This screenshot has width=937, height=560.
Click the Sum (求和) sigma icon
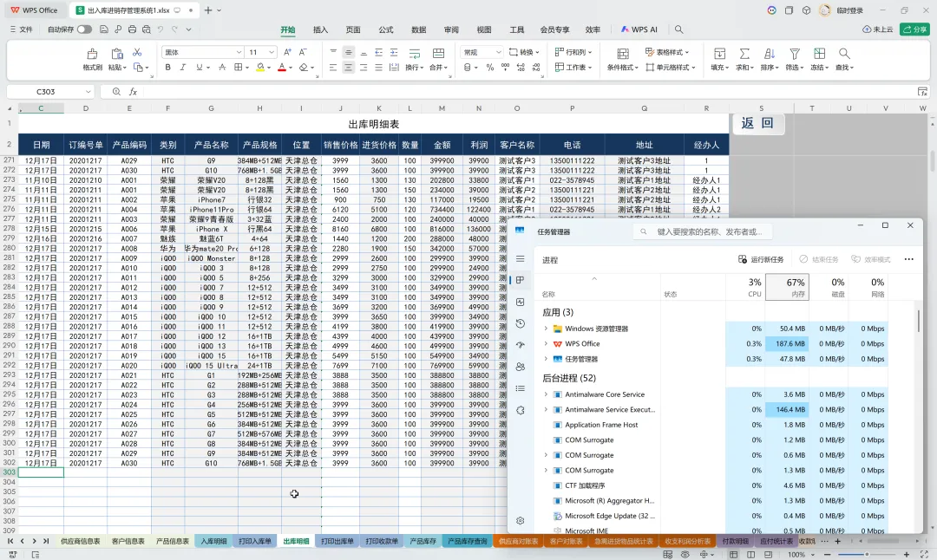click(744, 54)
